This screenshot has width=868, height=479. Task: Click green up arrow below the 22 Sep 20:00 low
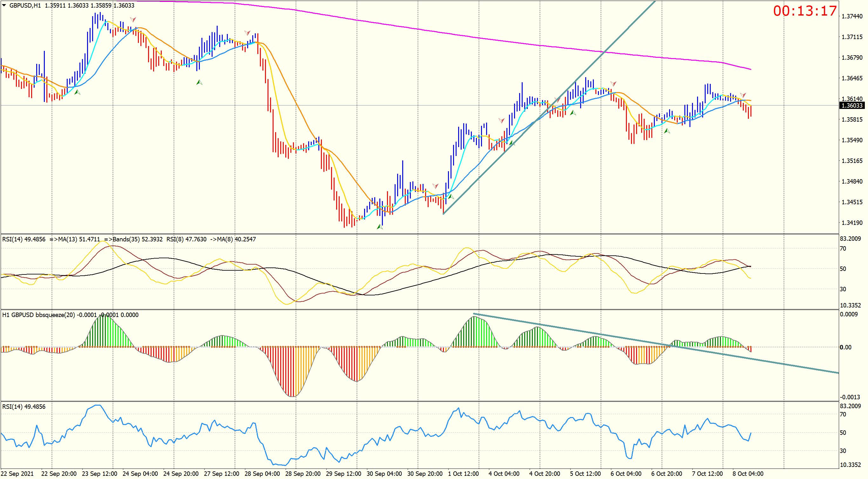click(77, 92)
